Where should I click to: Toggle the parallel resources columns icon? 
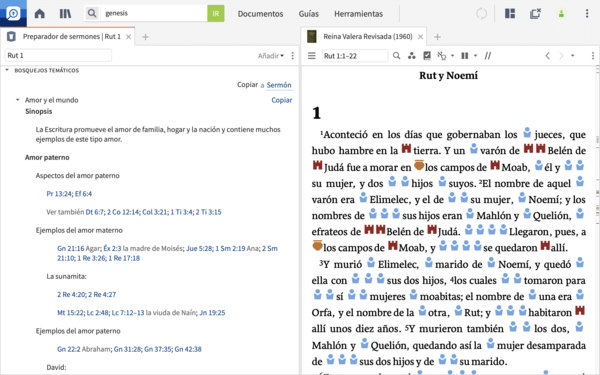point(465,56)
